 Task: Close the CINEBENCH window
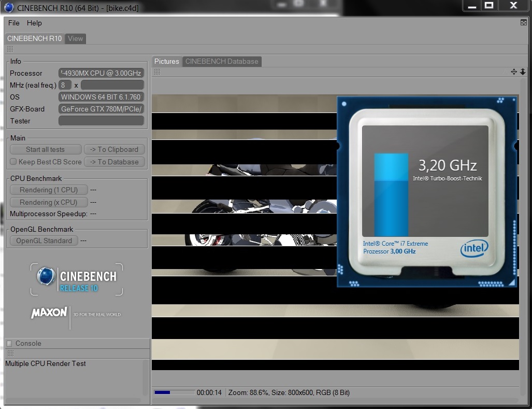point(514,6)
